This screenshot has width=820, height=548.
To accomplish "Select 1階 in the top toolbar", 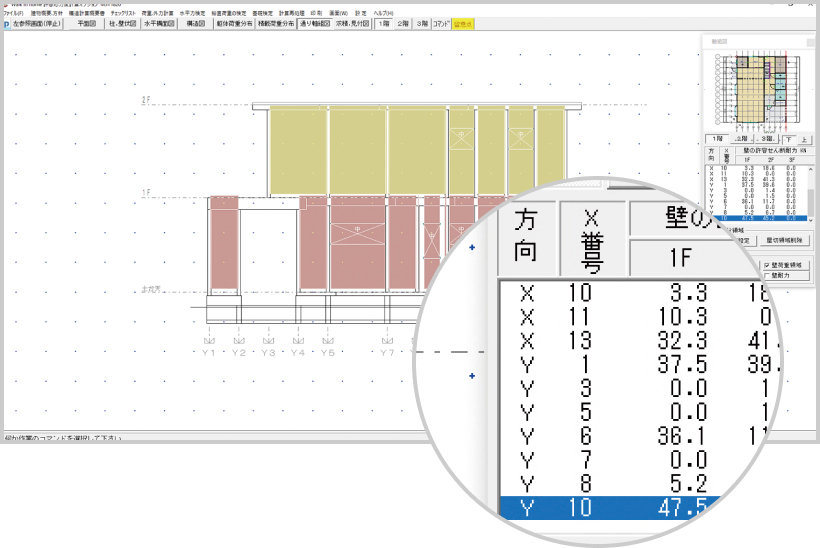I will [384, 24].
